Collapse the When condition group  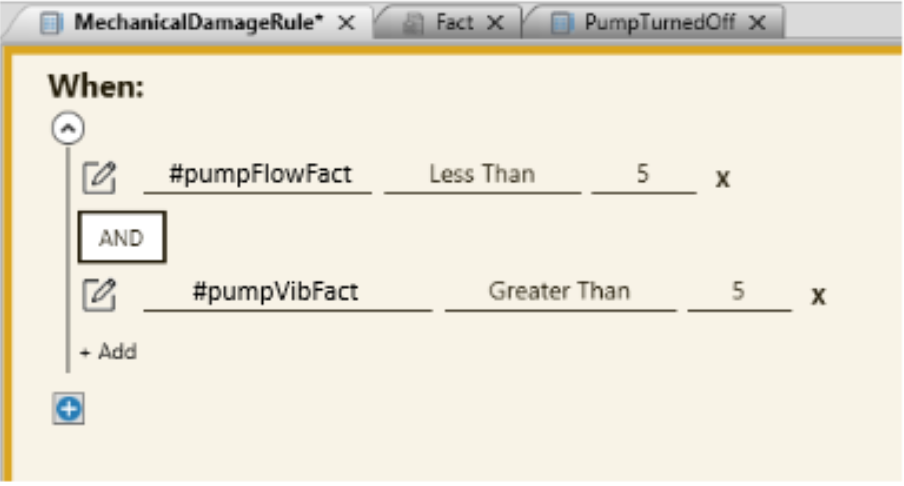[68, 128]
